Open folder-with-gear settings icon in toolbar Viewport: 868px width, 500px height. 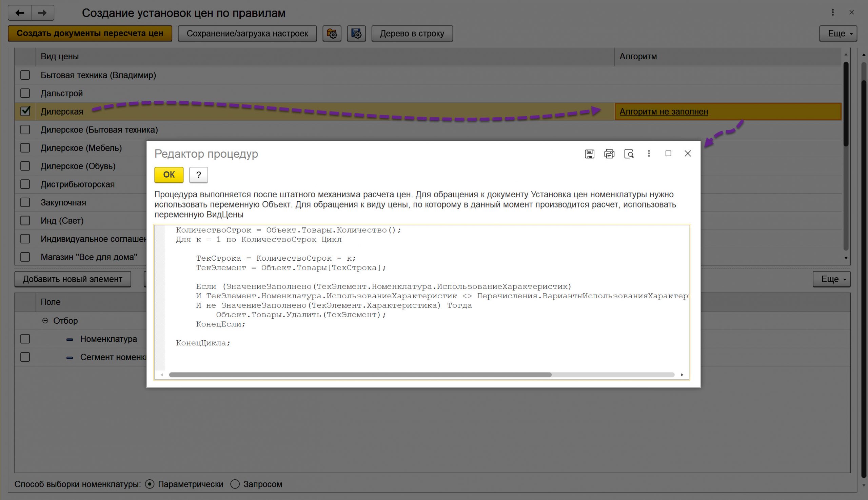click(x=332, y=34)
